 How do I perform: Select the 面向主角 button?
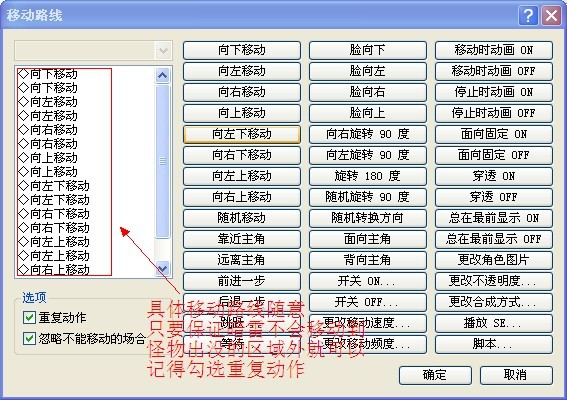tap(368, 239)
